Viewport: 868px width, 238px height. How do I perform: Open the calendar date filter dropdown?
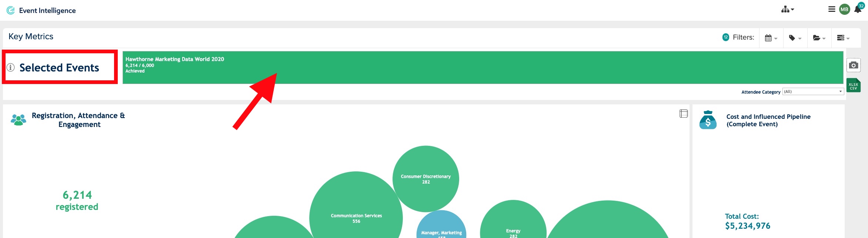click(771, 38)
